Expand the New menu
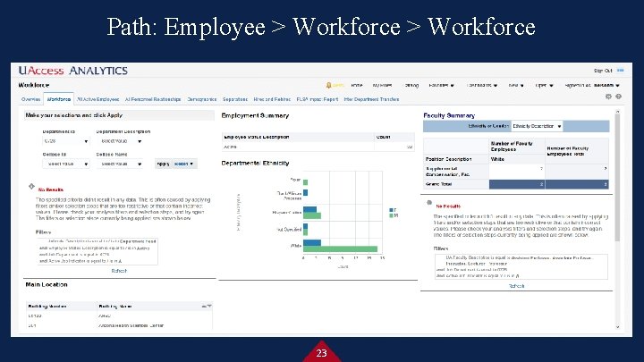 pyautogui.click(x=516, y=86)
